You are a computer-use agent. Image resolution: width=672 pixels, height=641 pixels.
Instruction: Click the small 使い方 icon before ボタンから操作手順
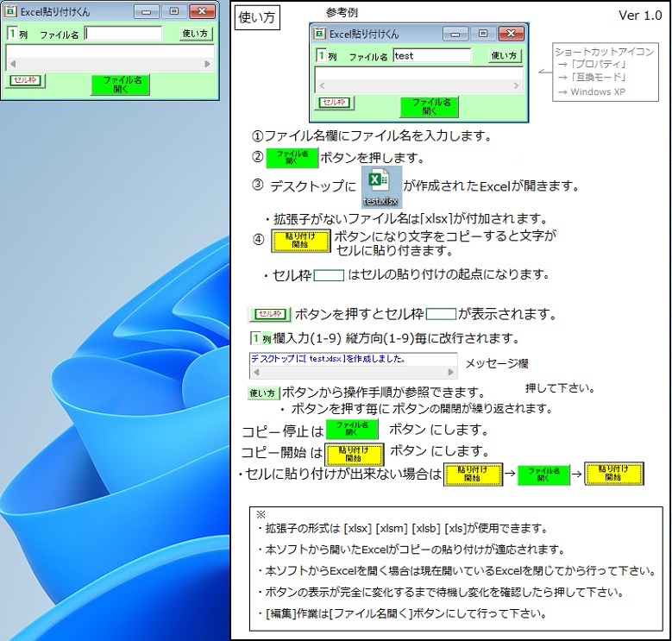263,393
